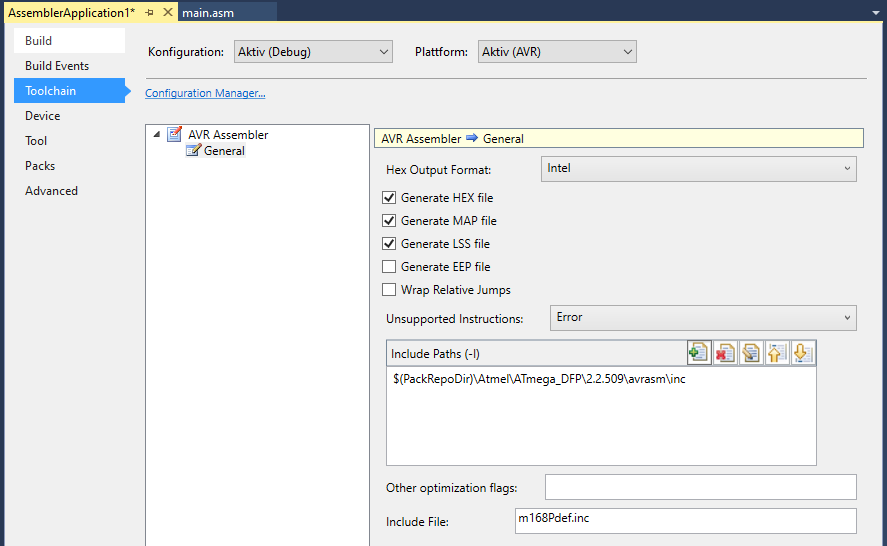Image resolution: width=887 pixels, height=546 pixels.
Task: Move include path down with arrow icon
Action: pyautogui.click(x=803, y=353)
